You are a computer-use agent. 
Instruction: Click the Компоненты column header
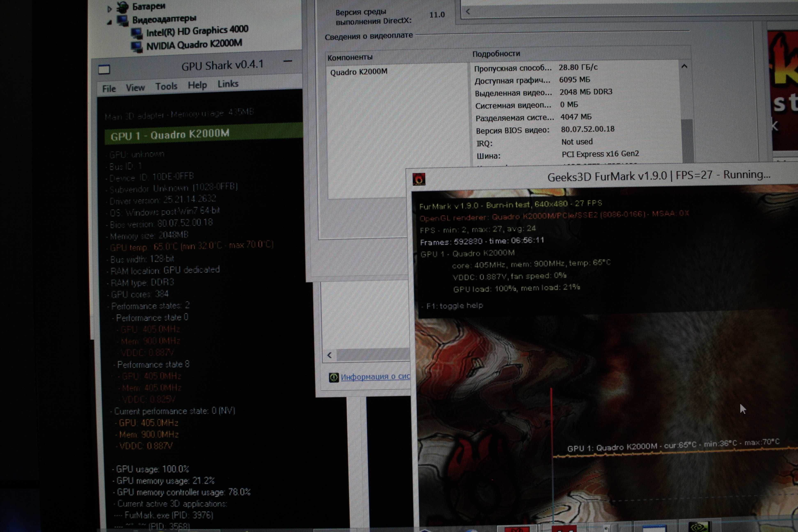[350, 57]
